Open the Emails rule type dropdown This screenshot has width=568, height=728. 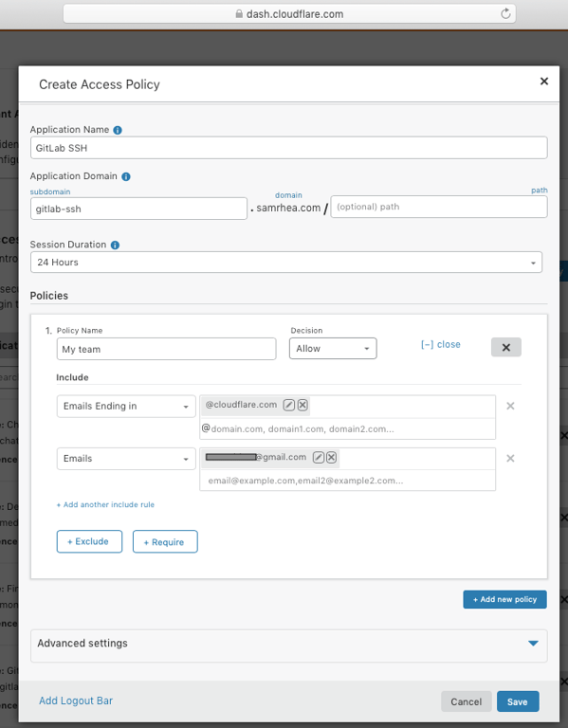126,459
